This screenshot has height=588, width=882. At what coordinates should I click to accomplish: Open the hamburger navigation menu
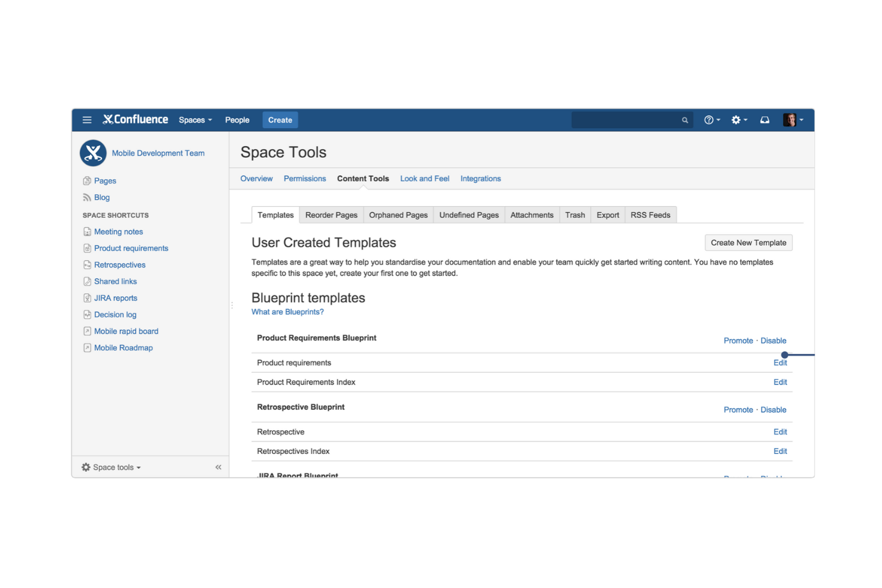tap(86, 120)
